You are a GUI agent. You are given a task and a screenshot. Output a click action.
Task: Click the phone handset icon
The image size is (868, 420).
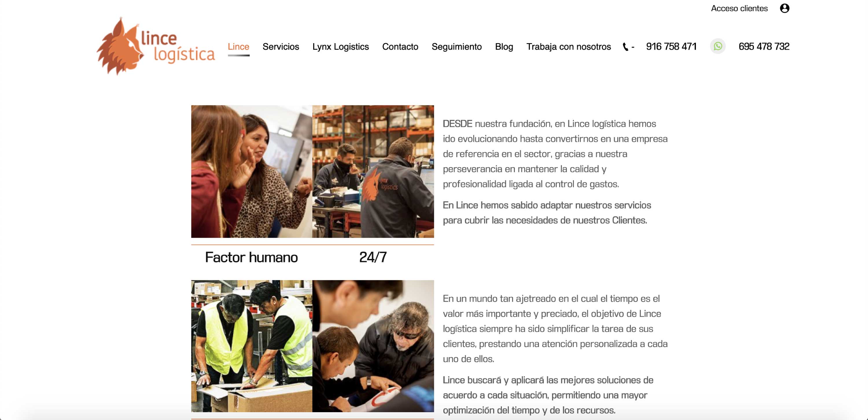[625, 47]
